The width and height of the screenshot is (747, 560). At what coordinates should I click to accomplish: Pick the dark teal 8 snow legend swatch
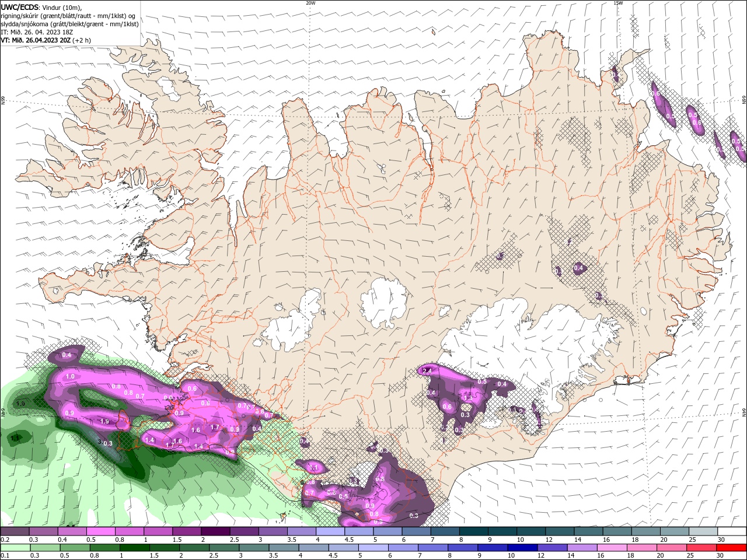(473, 531)
